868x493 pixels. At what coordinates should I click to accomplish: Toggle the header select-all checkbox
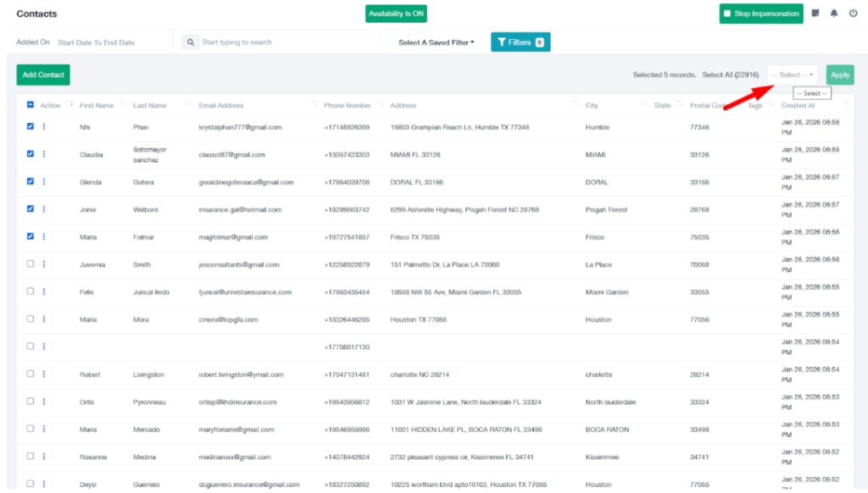pyautogui.click(x=31, y=105)
